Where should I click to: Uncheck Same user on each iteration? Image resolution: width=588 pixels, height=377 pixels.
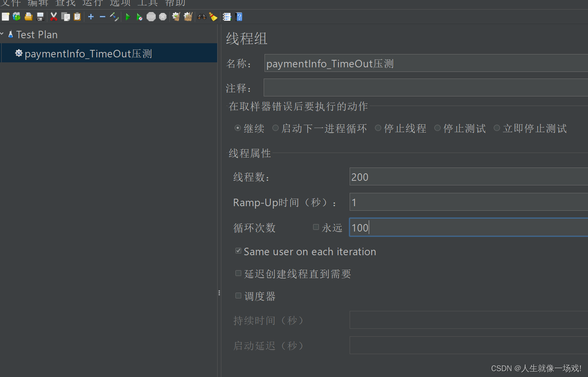[238, 251]
